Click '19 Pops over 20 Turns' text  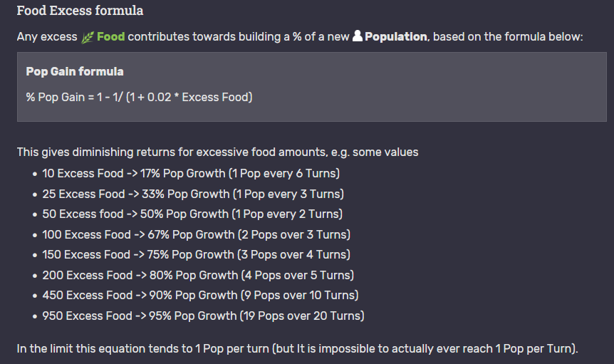coord(301,316)
